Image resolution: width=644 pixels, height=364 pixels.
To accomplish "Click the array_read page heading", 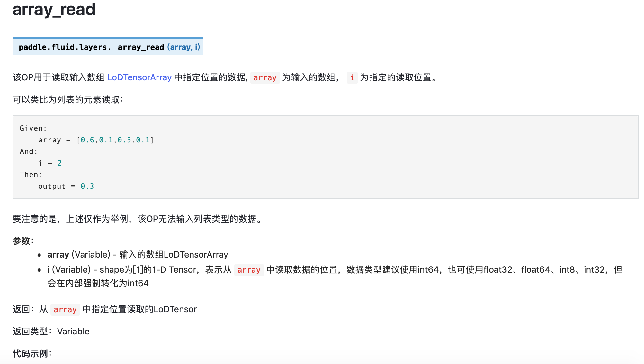I will click(x=54, y=9).
